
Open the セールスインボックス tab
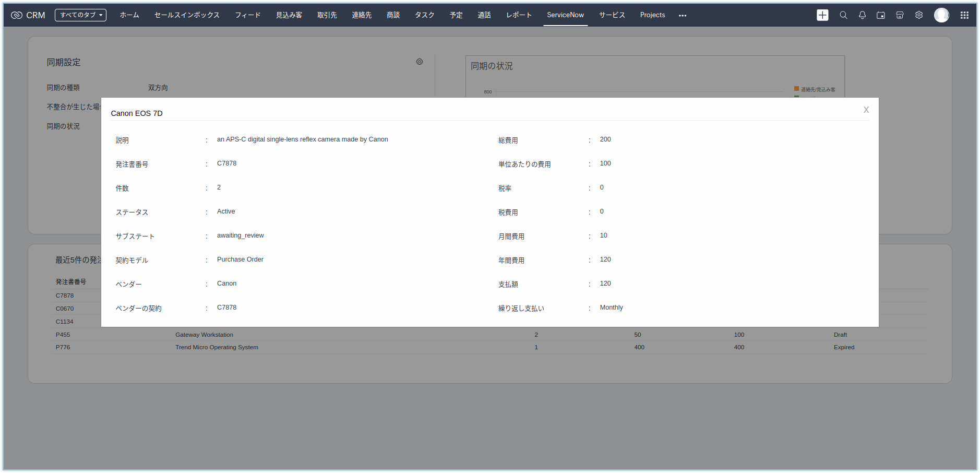click(x=187, y=15)
